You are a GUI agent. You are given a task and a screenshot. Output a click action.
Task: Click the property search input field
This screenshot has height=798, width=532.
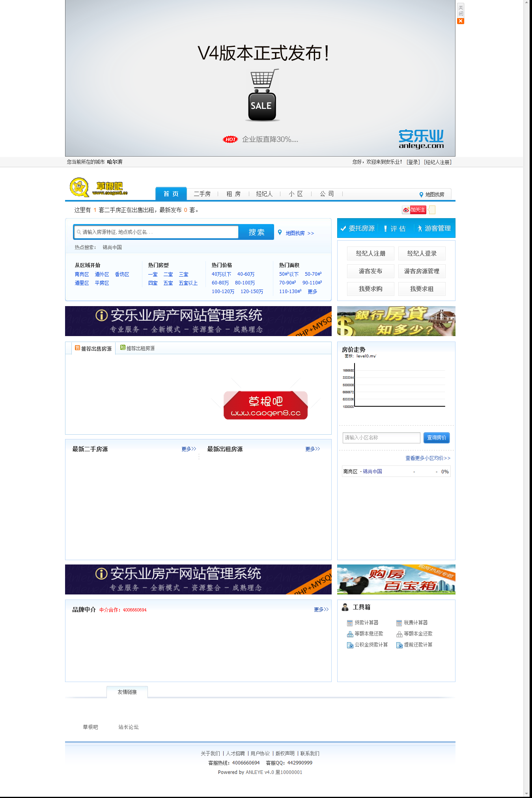[x=156, y=232]
